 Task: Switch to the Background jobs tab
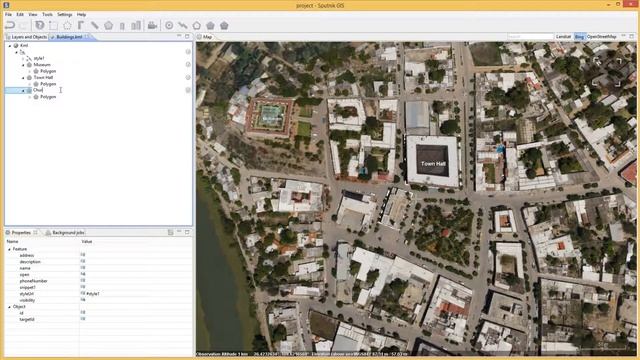point(65,233)
